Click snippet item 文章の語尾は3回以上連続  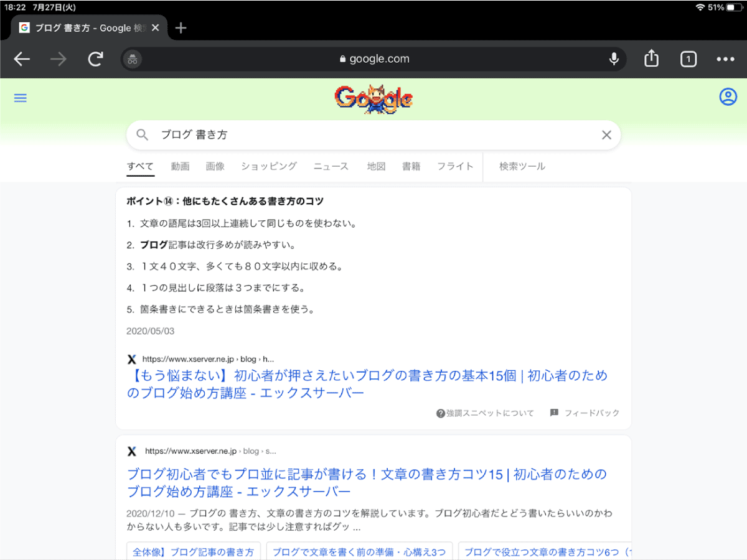coord(248,223)
